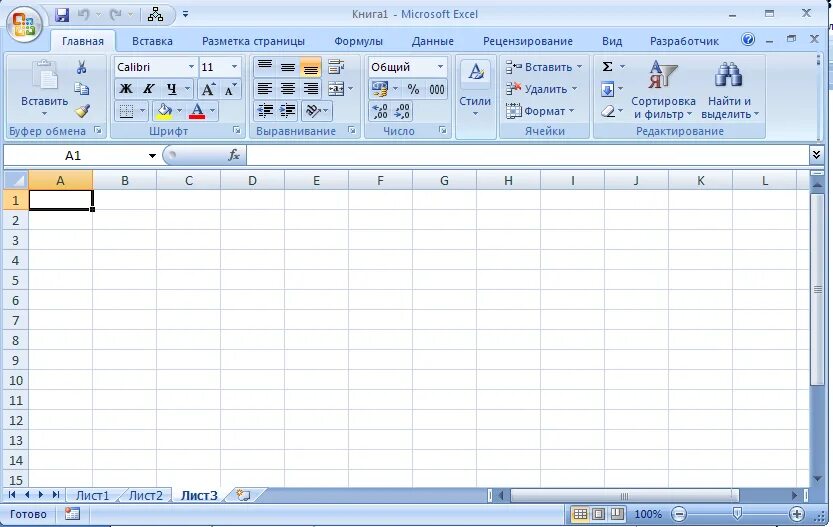Screen dimensions: 833x527
Task: Decrease indent of cell contents
Action: (x=265, y=110)
